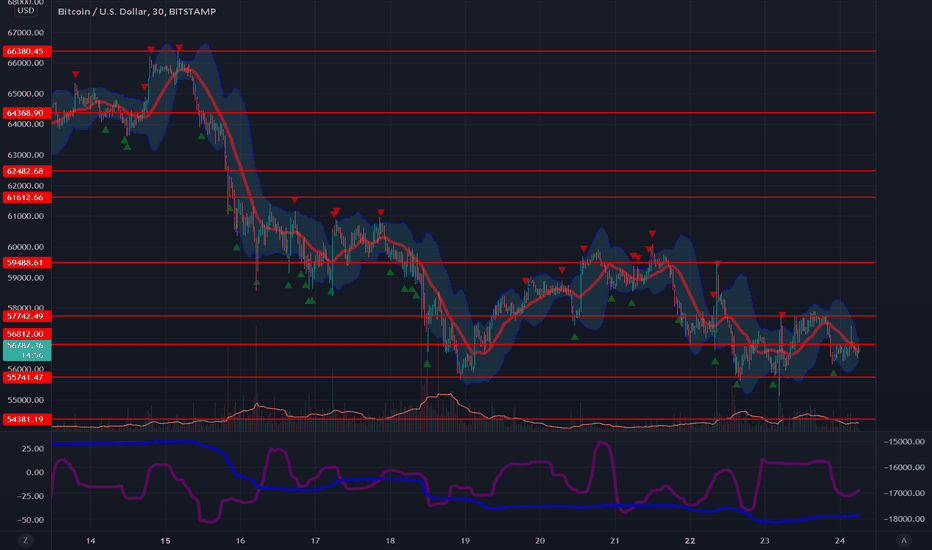Click the Z timezone icon below the chart

[x=25, y=540]
